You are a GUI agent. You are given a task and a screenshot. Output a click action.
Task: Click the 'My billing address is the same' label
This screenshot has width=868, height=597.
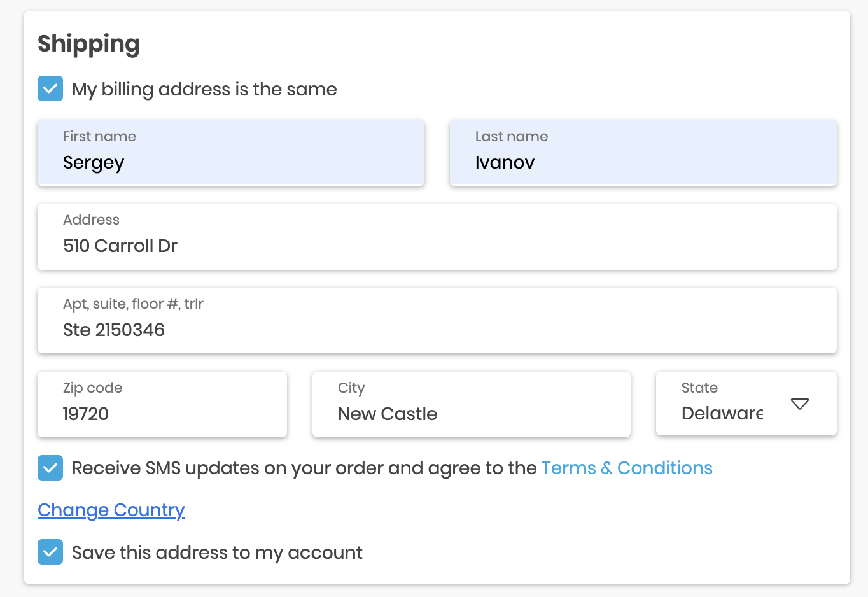(x=204, y=89)
